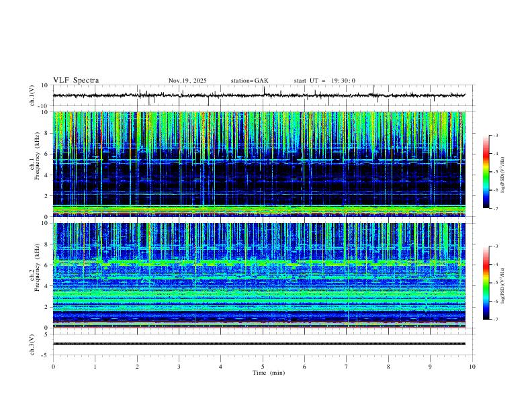Click the time axis tick label '7'
This screenshot has height=411, width=532.
pyautogui.click(x=347, y=367)
